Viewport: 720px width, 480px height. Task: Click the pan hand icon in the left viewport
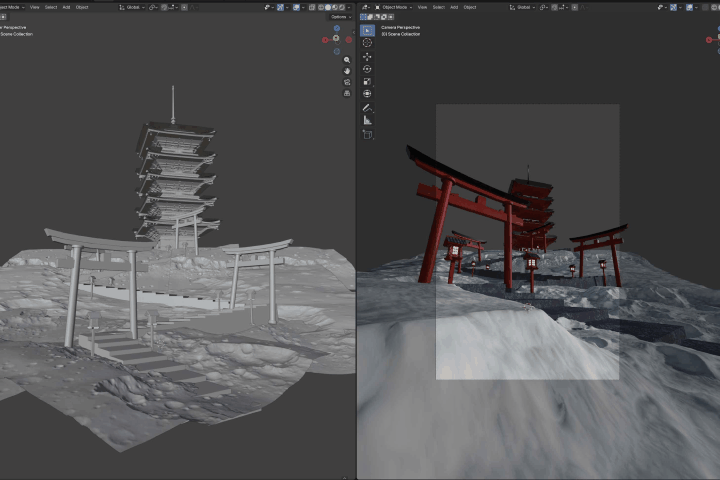click(x=347, y=71)
